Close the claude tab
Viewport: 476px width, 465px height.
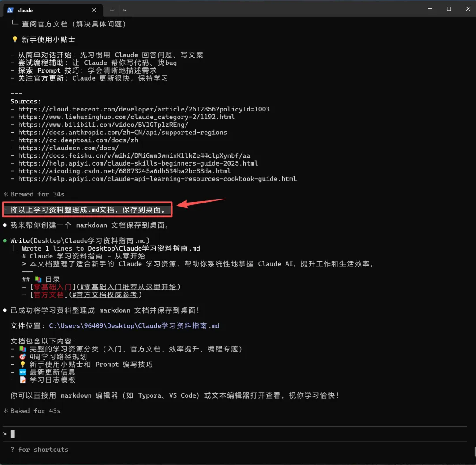(94, 10)
